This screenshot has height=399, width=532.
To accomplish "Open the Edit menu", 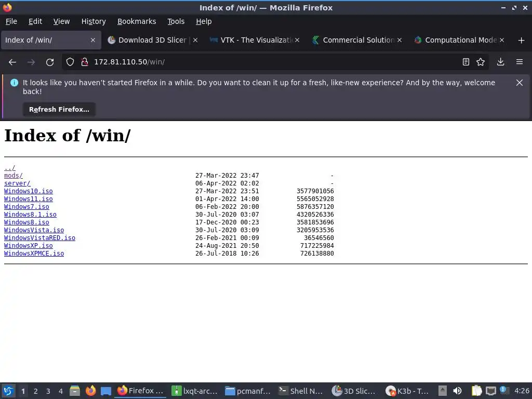I will [x=35, y=21].
